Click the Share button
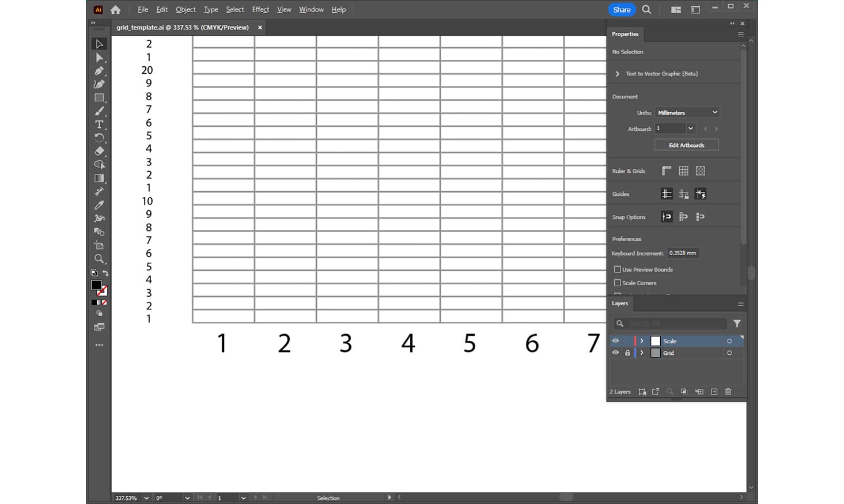Image resolution: width=844 pixels, height=504 pixels. [x=622, y=10]
